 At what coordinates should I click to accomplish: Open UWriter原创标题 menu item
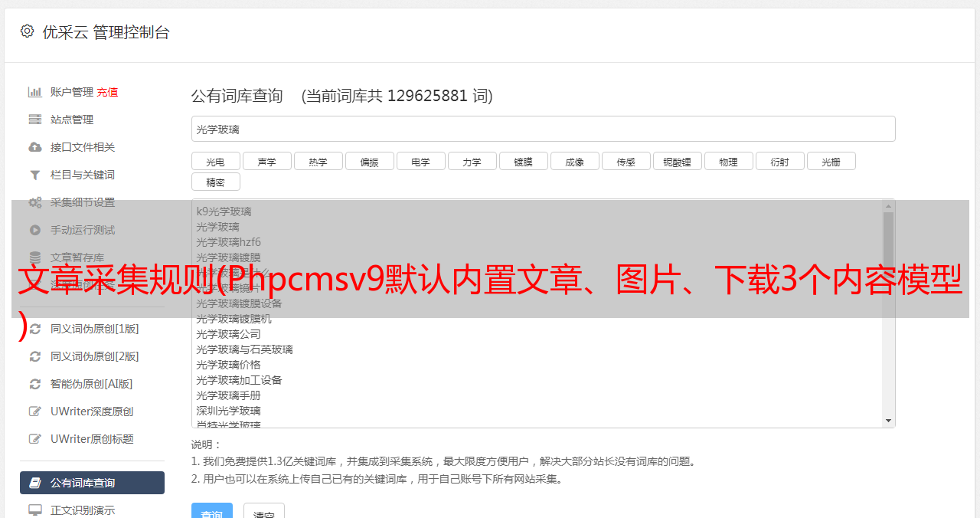pos(92,439)
